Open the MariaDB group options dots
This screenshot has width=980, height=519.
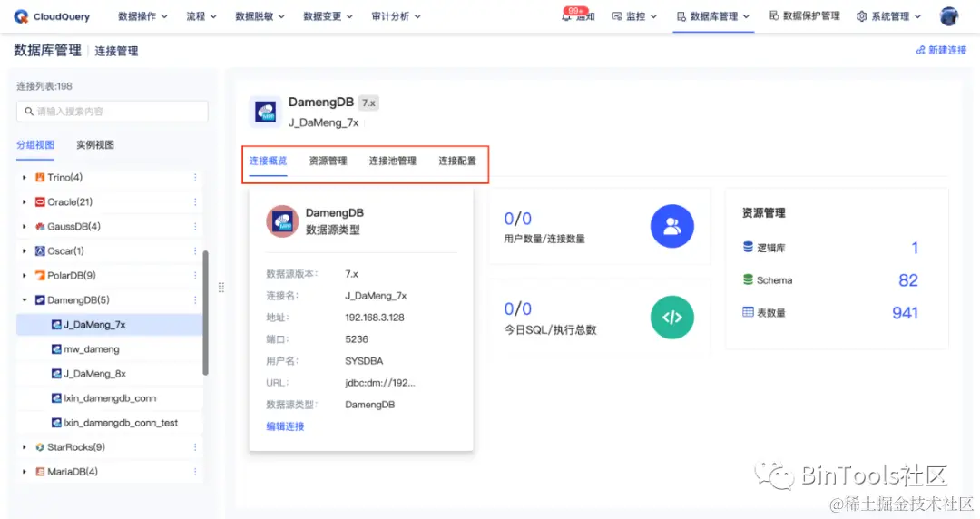(x=195, y=472)
